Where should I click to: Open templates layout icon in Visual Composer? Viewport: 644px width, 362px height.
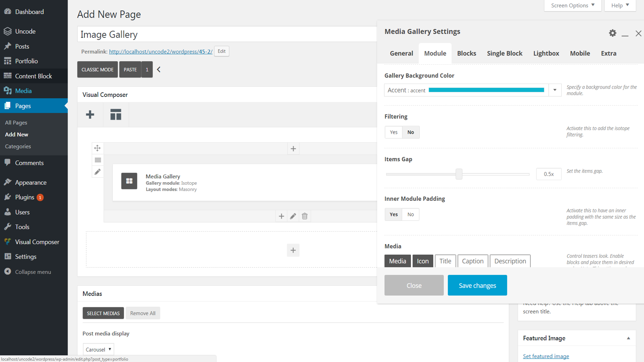click(x=116, y=115)
